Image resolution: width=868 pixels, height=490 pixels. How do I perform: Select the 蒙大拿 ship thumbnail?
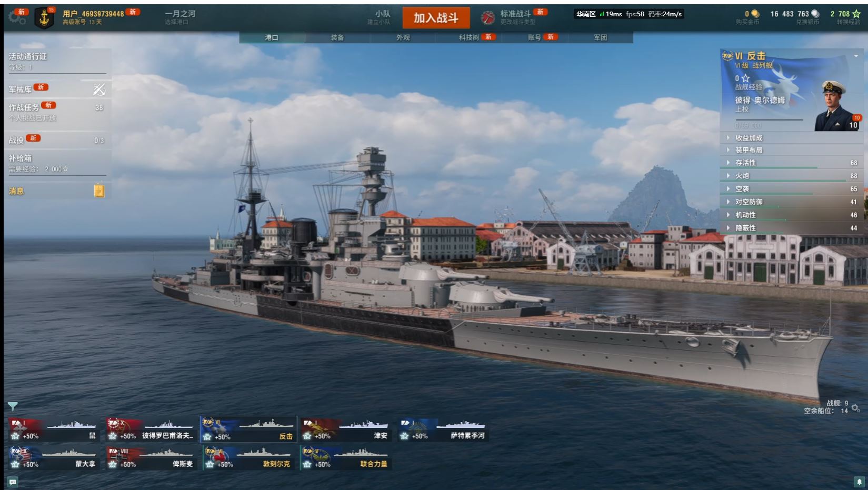click(x=53, y=458)
